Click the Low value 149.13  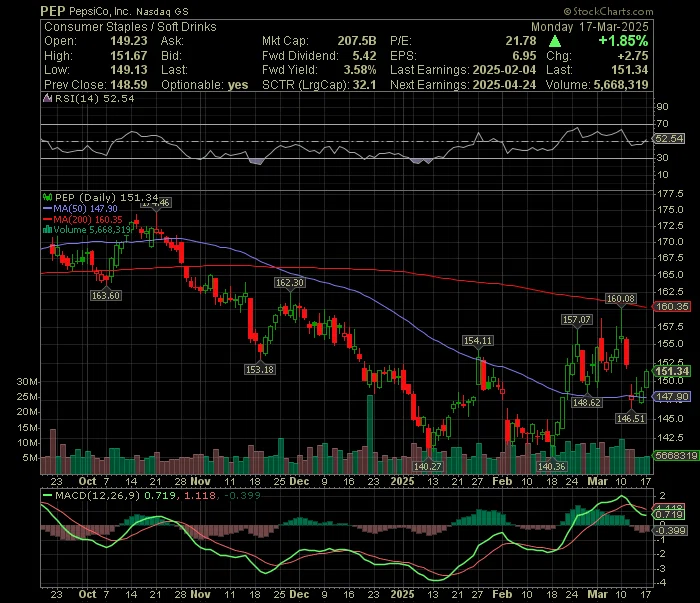pos(129,70)
